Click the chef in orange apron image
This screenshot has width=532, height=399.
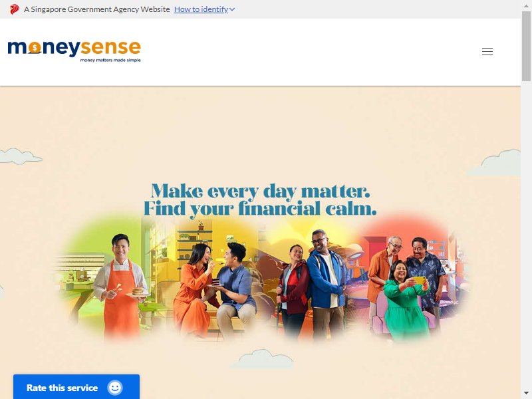(120, 285)
